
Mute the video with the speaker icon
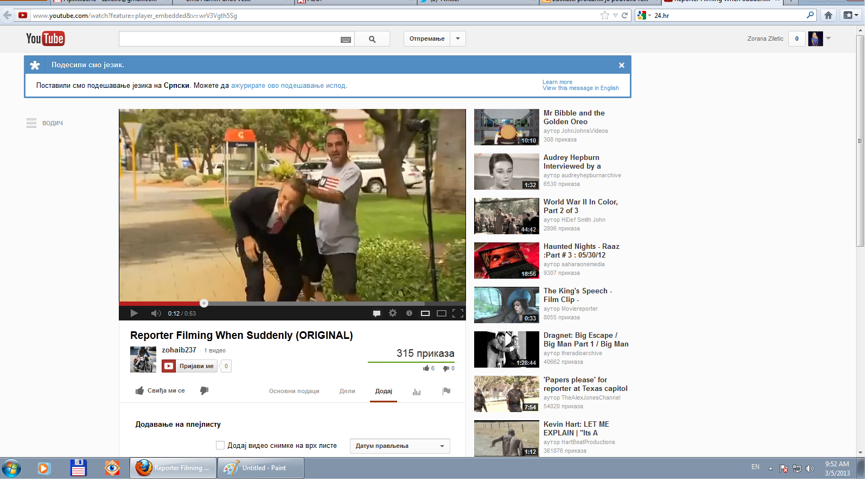pos(156,313)
